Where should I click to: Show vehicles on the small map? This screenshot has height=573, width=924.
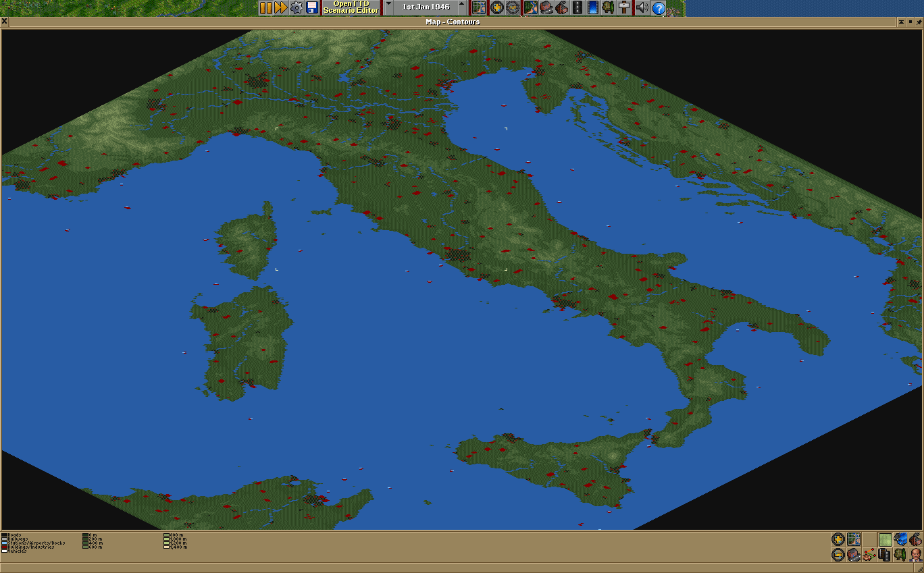point(900,539)
